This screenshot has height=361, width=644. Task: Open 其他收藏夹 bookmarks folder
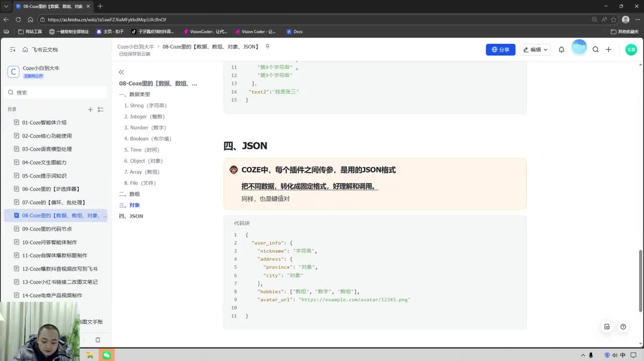[x=625, y=31]
